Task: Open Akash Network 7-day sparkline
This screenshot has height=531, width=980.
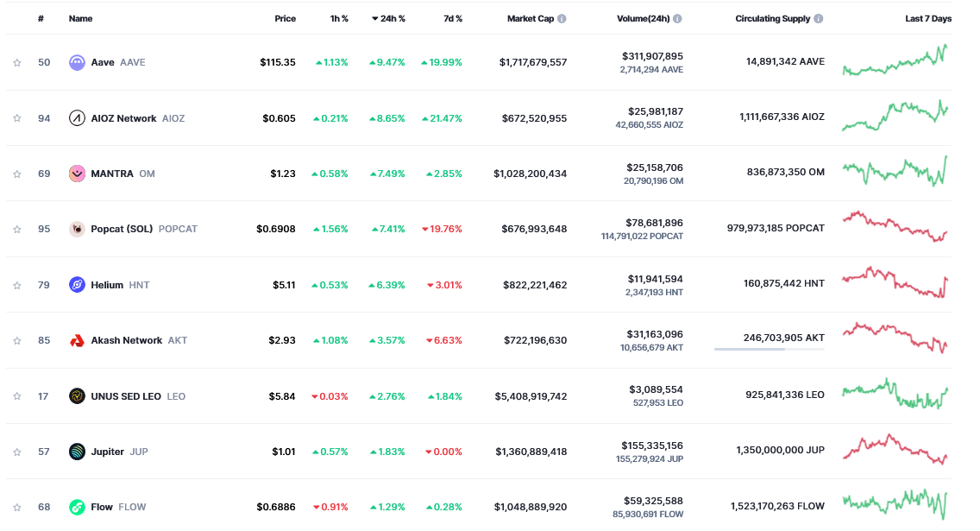Action: 895,338
